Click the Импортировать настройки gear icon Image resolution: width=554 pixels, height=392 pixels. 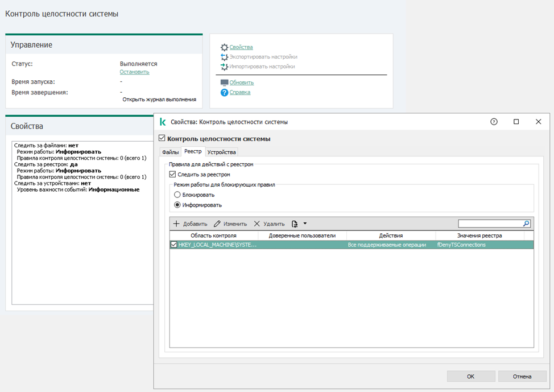224,67
